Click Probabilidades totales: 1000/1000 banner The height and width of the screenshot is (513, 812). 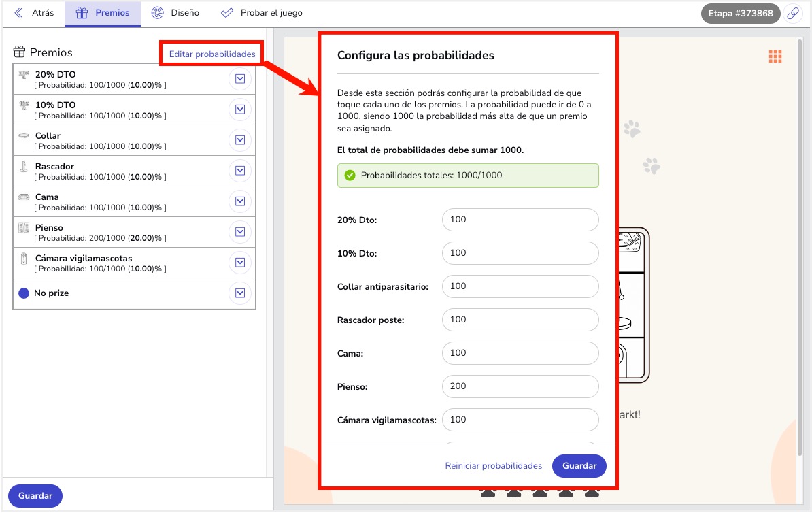(x=468, y=175)
